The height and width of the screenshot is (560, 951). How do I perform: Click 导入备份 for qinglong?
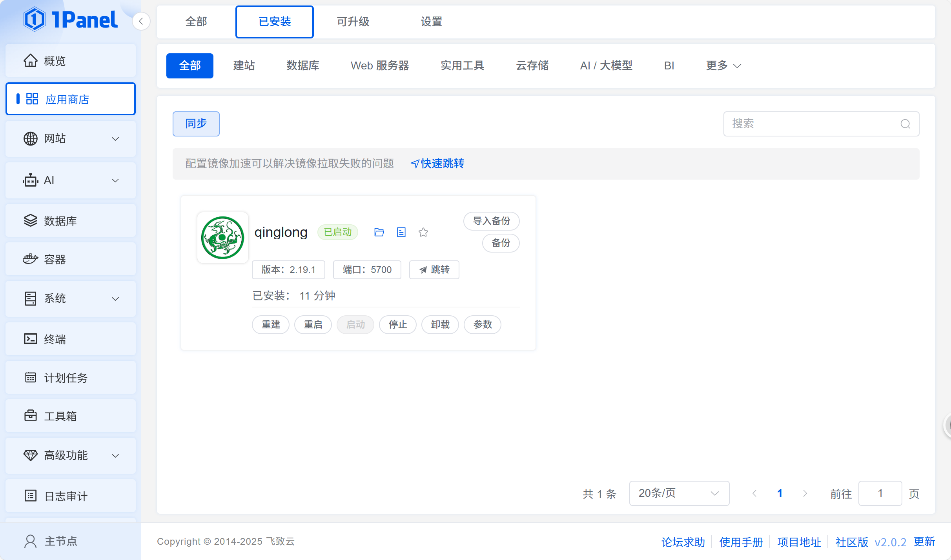click(492, 221)
